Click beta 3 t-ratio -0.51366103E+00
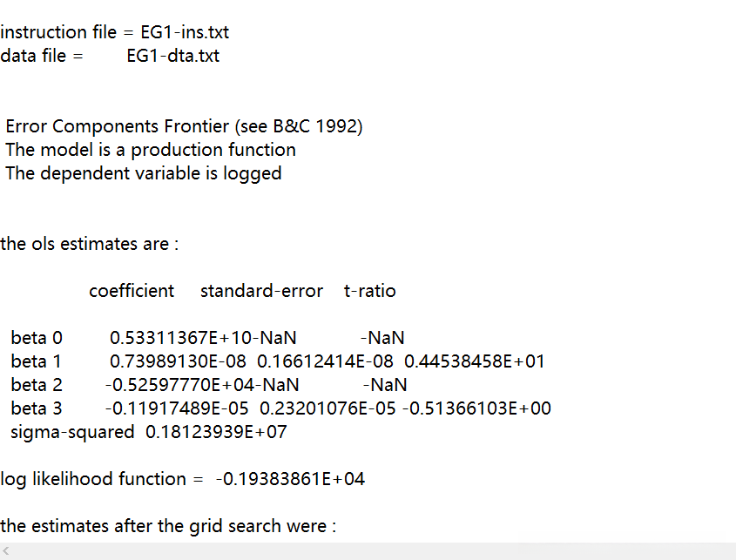This screenshot has width=736, height=560. 476,408
